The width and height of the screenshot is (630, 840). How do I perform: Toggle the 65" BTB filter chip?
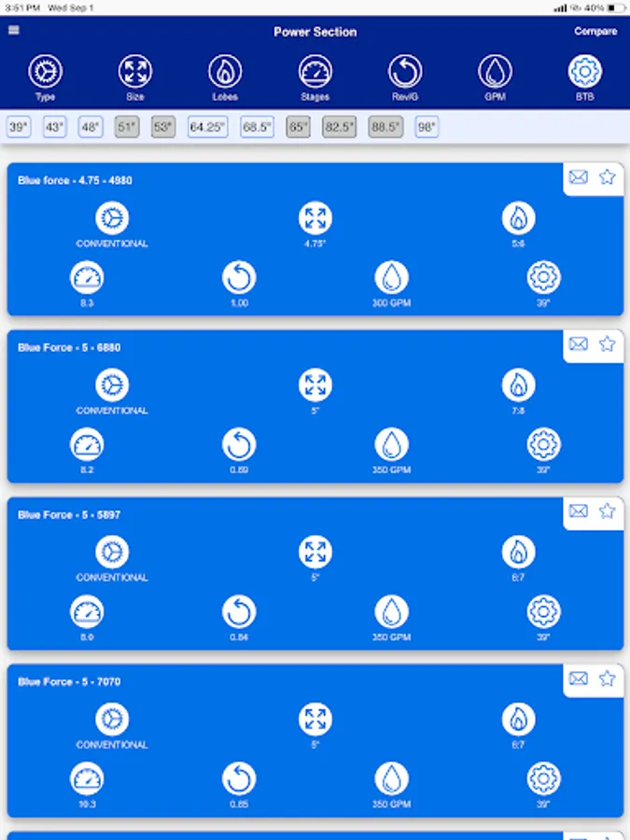(x=298, y=127)
